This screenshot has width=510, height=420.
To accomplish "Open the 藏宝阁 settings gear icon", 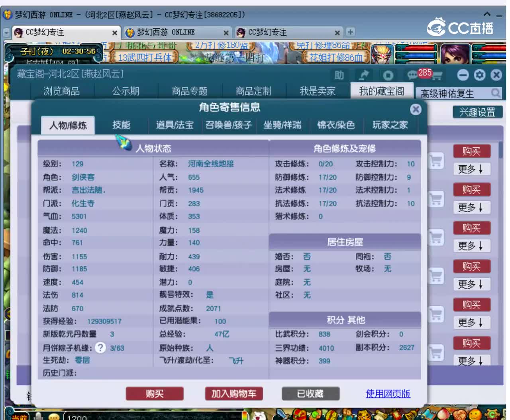I will coord(479,75).
